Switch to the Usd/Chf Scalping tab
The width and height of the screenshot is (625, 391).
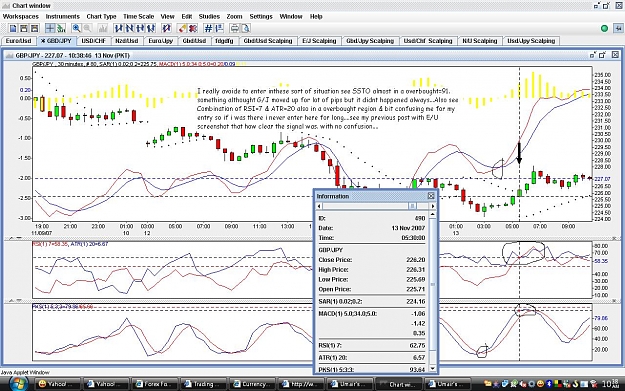[428, 41]
